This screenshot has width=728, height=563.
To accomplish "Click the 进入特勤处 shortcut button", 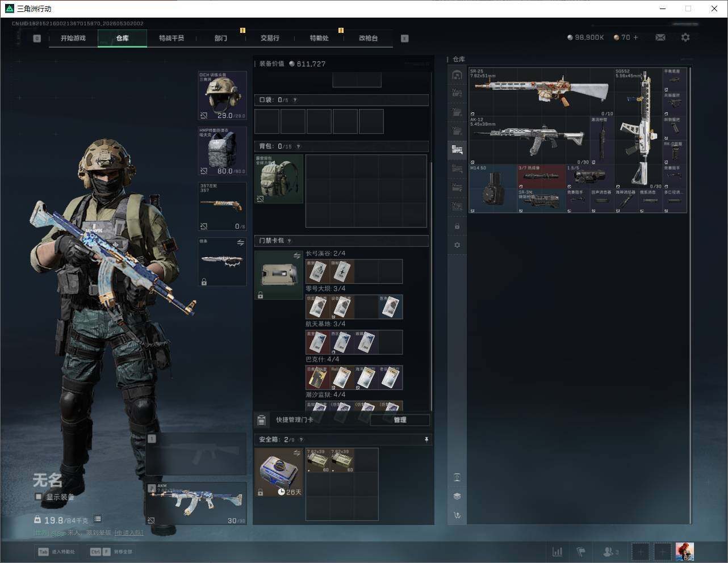I will click(x=57, y=552).
